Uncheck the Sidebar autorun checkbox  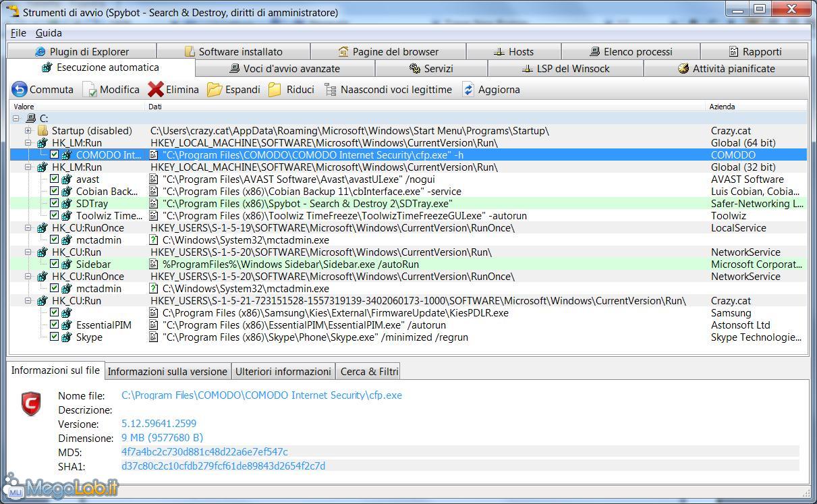(x=55, y=264)
